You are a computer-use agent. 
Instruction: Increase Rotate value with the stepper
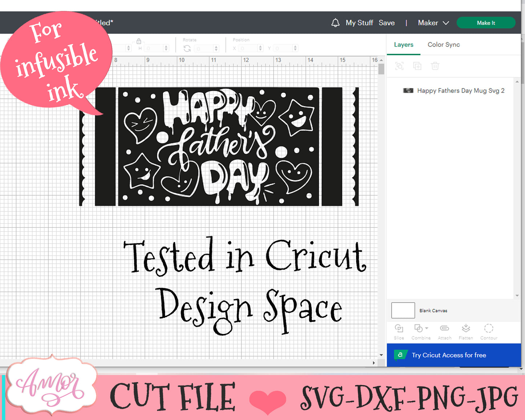217,46
